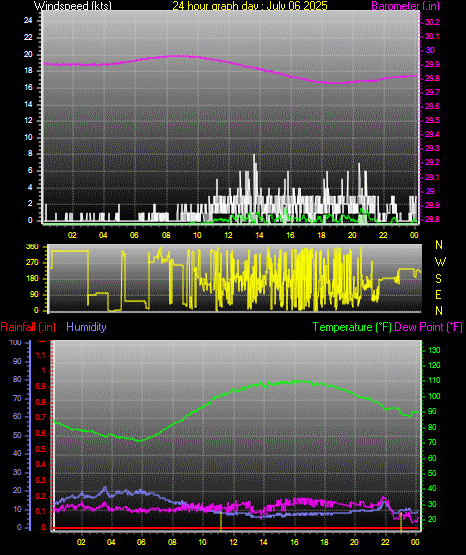Image resolution: width=466 pixels, height=555 pixels.
Task: Select value 0.5 on the rainfall axis
Action: [41, 449]
